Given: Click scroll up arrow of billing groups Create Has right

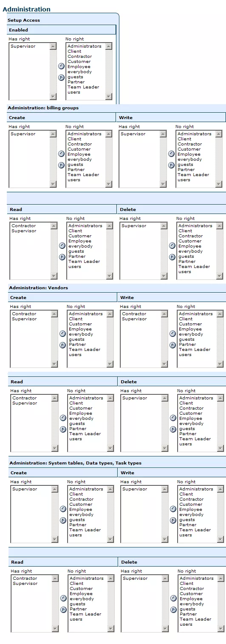Looking at the screenshot, I should click(53, 134).
